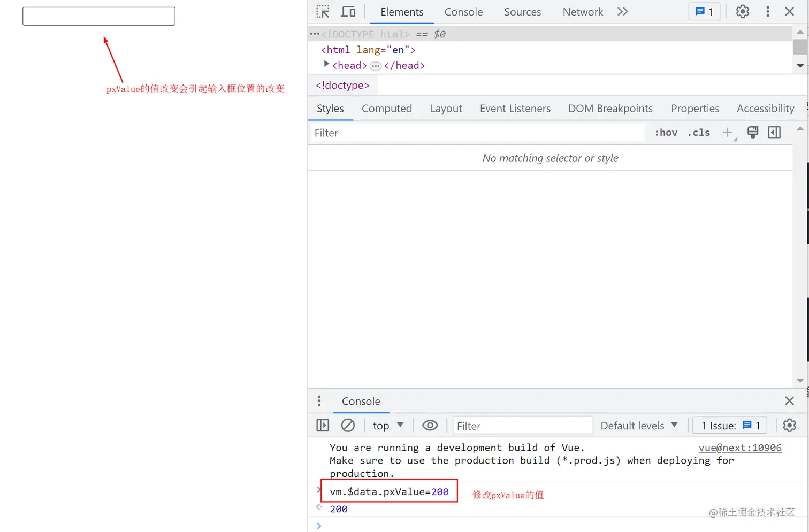This screenshot has width=809, height=532.
Task: Open the vue@next:10906 source link
Action: coord(740,448)
